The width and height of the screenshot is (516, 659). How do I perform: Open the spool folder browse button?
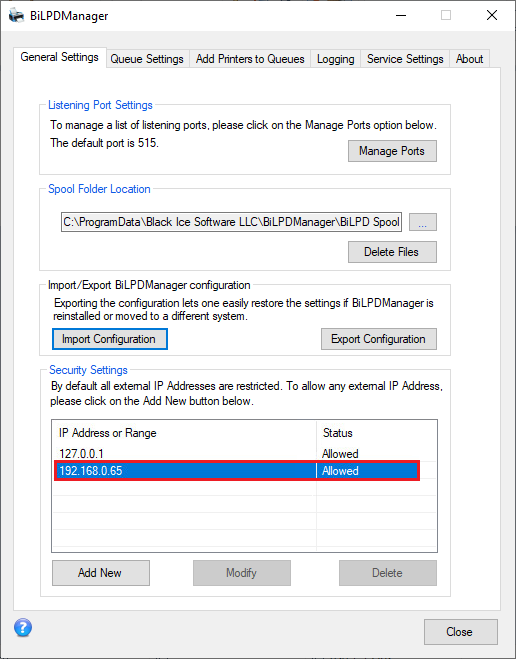(x=423, y=222)
